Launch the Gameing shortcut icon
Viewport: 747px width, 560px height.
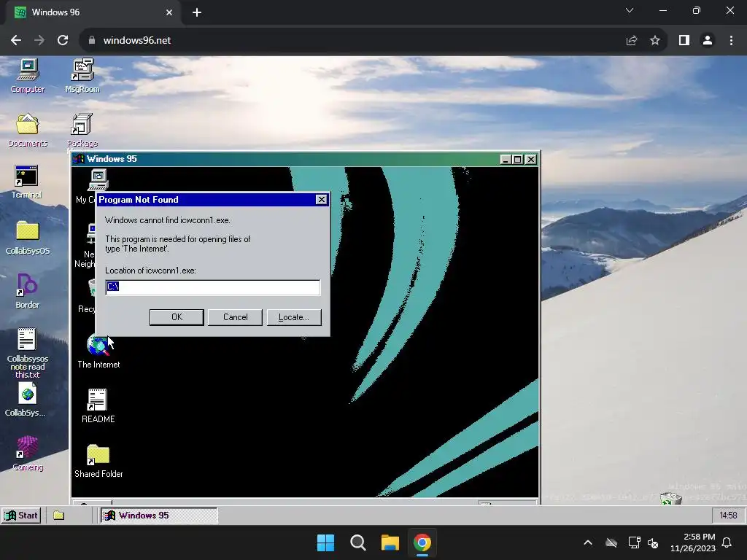(28, 454)
